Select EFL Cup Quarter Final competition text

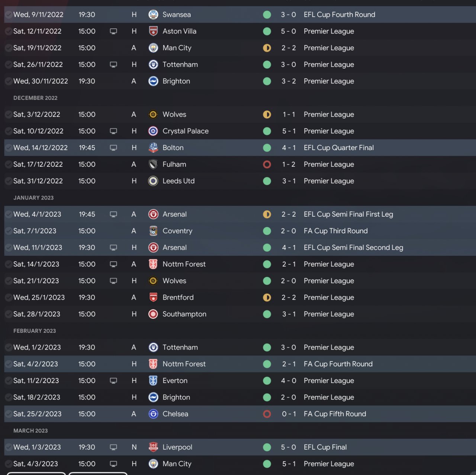point(339,148)
